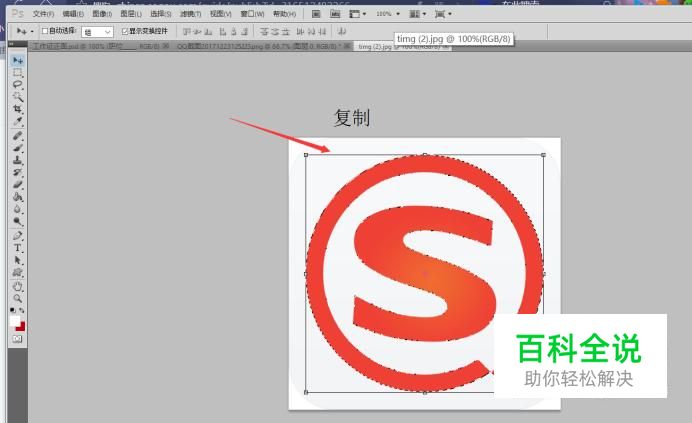Switch to the QQ截图 png document tab
Viewport: 692px width, 423px height.
point(261,46)
